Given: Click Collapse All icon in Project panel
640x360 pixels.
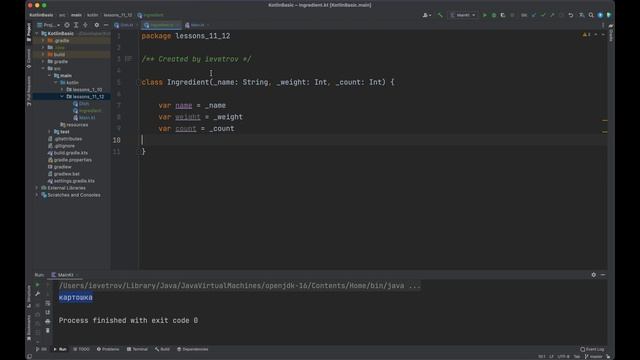Looking at the screenshot, I should pyautogui.click(x=85, y=25).
